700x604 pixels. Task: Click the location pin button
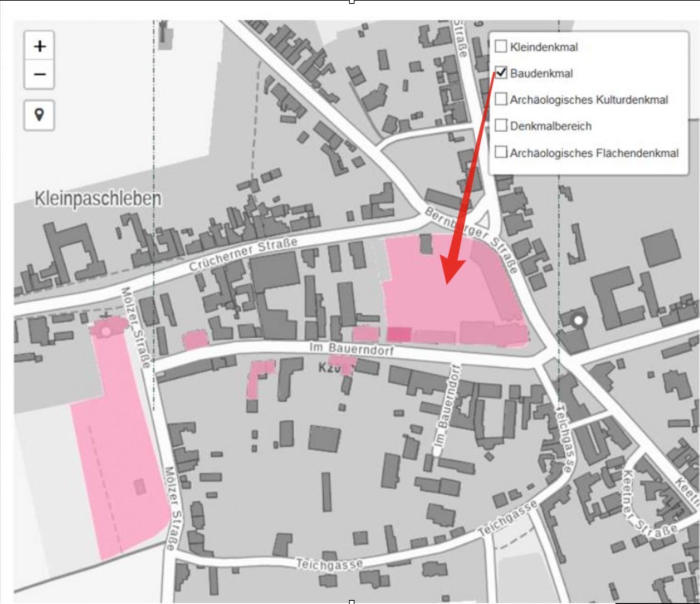coord(39,115)
